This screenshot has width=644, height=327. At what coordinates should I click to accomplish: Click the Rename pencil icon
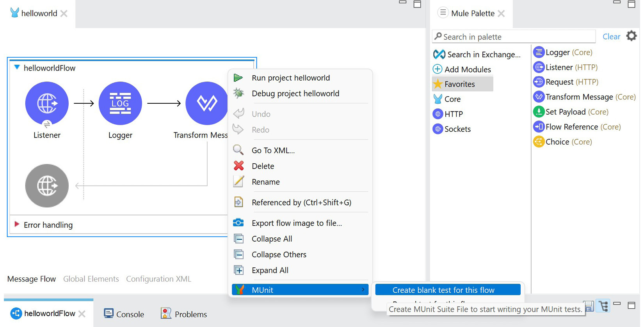pyautogui.click(x=238, y=181)
